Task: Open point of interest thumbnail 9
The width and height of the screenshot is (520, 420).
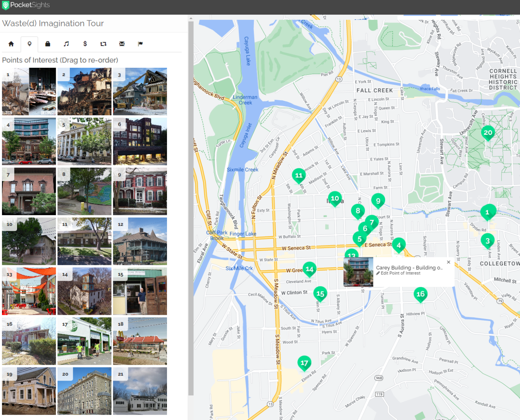Action: pyautogui.click(x=140, y=192)
